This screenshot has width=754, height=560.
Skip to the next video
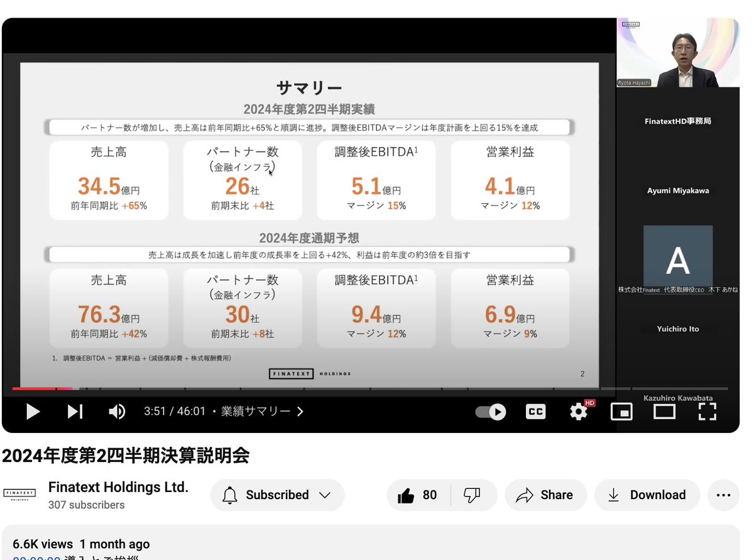tap(75, 412)
